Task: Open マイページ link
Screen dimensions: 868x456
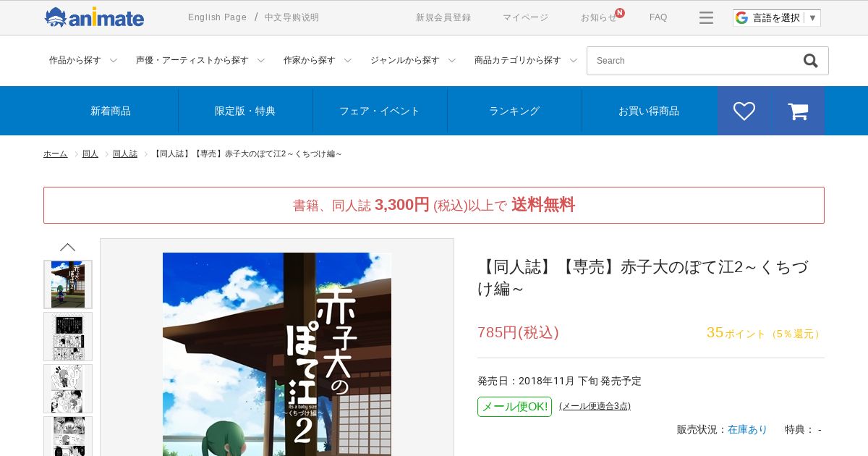Action: (526, 17)
